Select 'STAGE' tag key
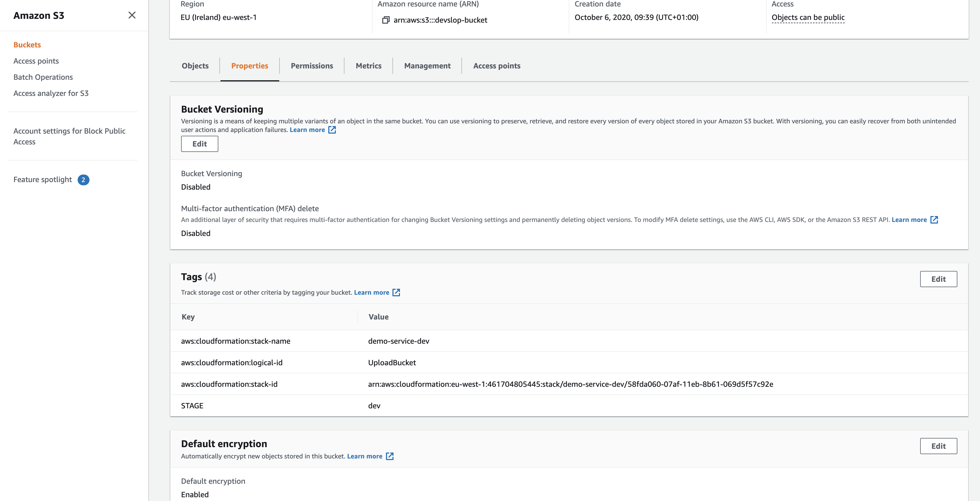Image resolution: width=980 pixels, height=501 pixels. (x=192, y=406)
